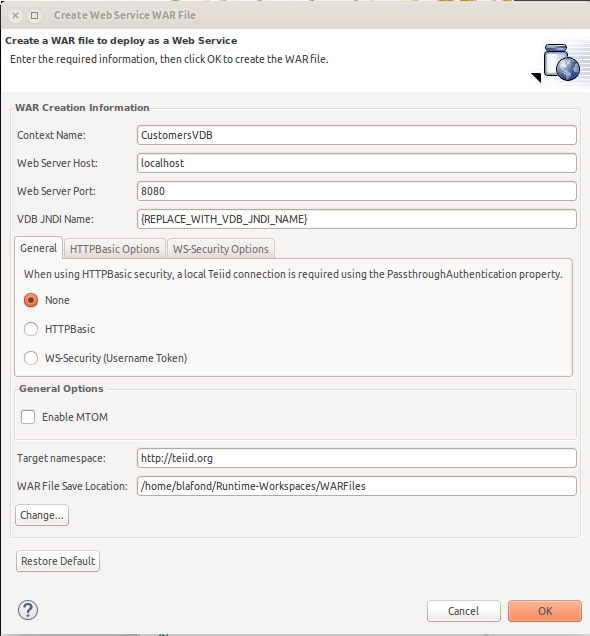This screenshot has height=636, width=590.
Task: Click the PassthroughAuthentication notice text
Action: coord(293,274)
